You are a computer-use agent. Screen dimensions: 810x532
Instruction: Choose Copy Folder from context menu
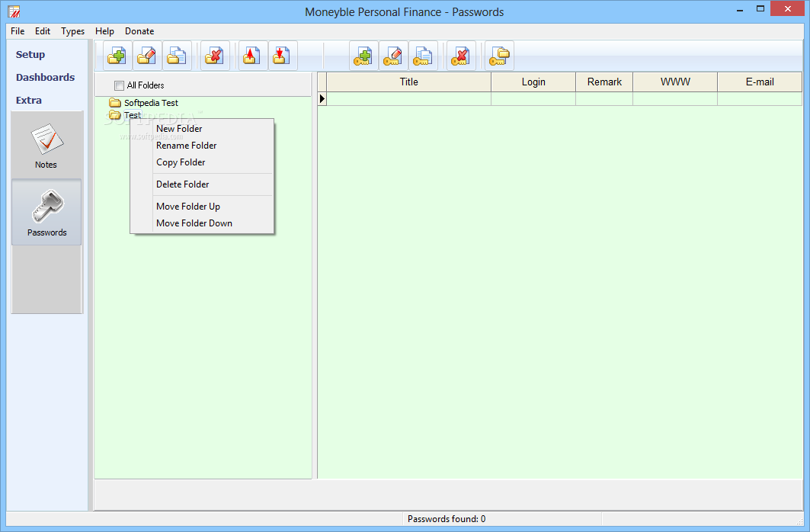[x=202, y=162]
